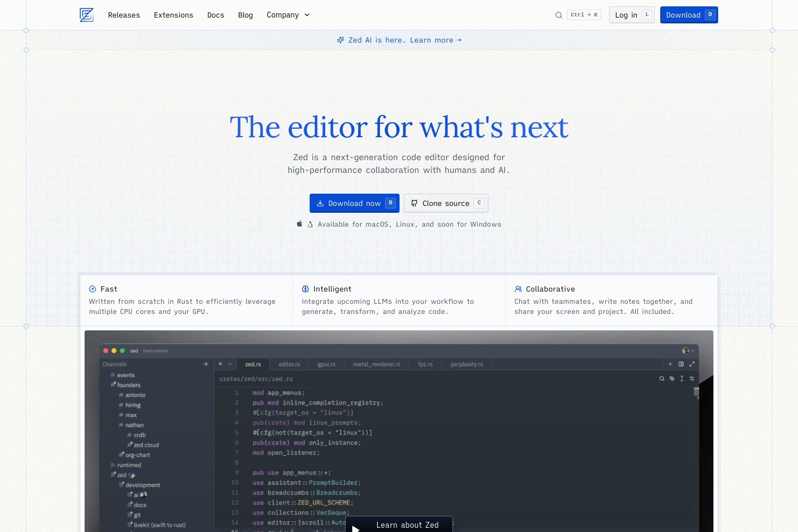
Task: Switch to the editor.rs tab
Action: click(289, 364)
